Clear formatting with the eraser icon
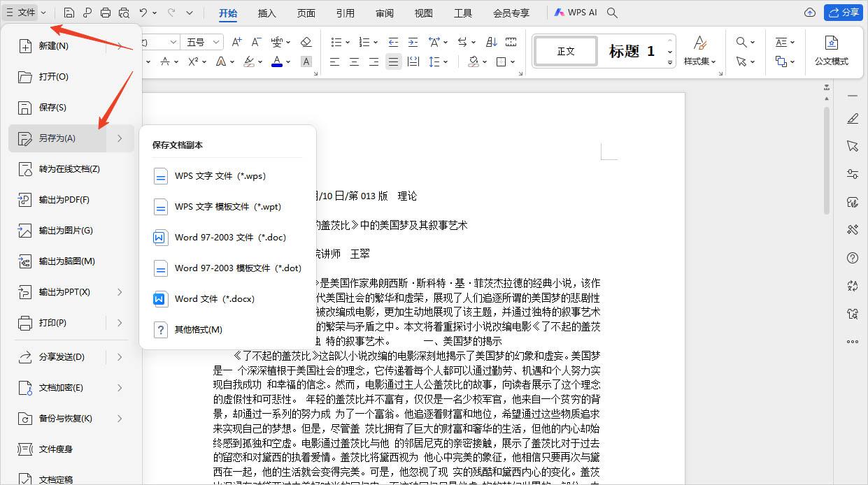This screenshot has width=868, height=485. coord(306,42)
